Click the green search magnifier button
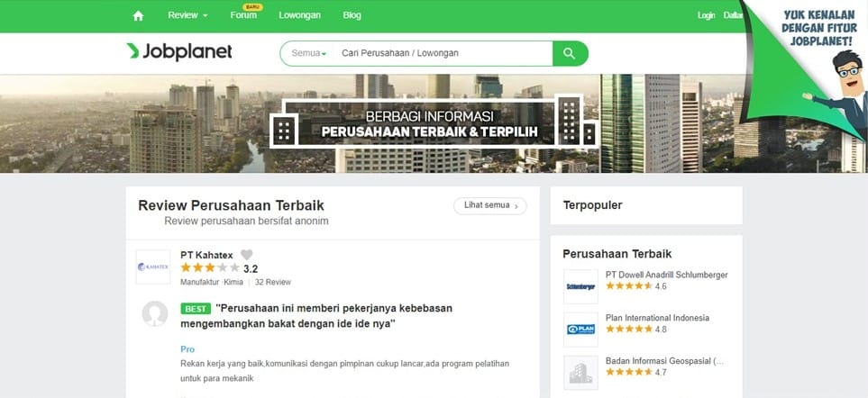Image resolution: width=868 pixels, height=398 pixels. click(570, 54)
